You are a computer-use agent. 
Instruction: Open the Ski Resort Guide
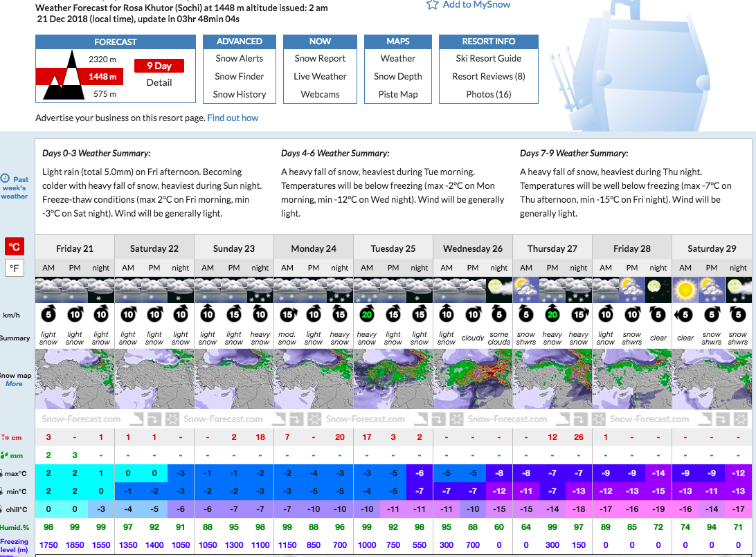pos(488,58)
